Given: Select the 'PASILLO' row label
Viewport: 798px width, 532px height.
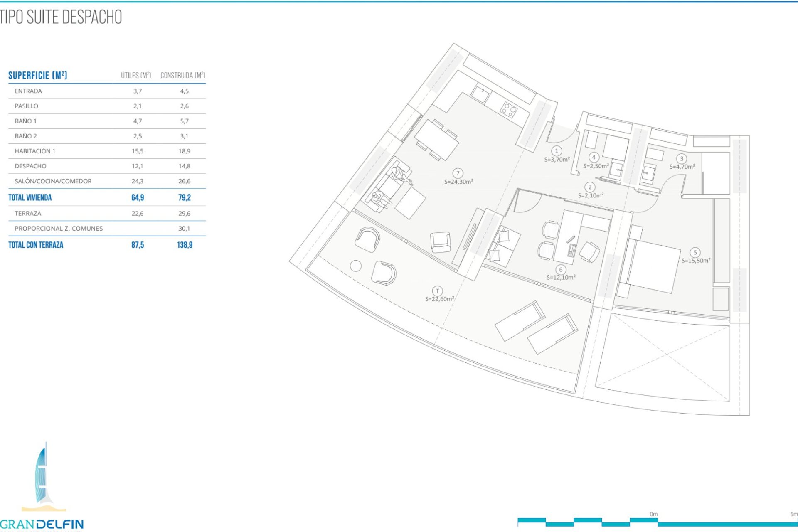Looking at the screenshot, I should pyautogui.click(x=27, y=106).
